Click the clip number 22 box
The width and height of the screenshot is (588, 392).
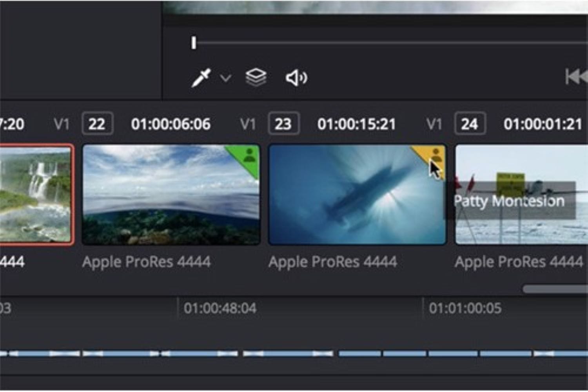click(97, 124)
